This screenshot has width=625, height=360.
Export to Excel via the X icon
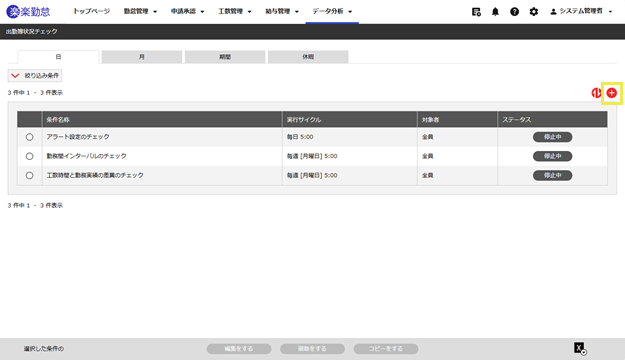(x=580, y=348)
